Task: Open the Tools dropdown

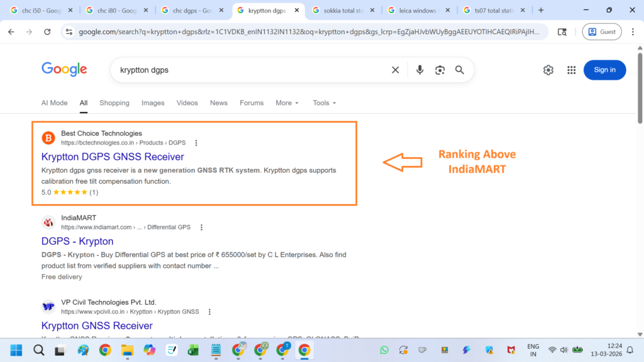Action: pos(324,102)
